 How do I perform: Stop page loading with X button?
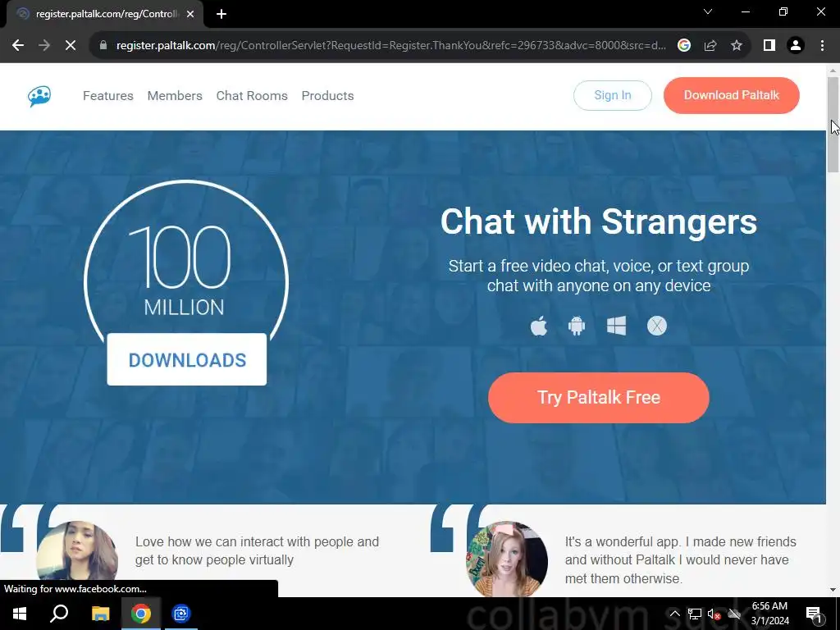(71, 46)
